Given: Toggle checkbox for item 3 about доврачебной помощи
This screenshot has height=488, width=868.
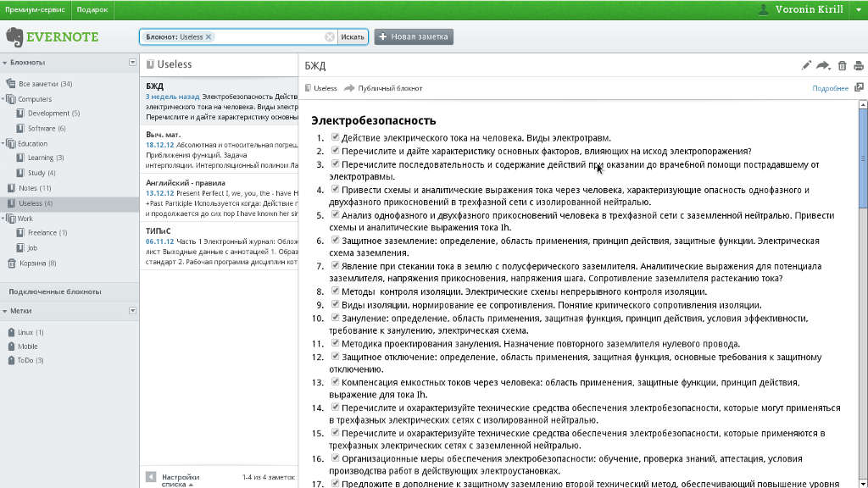Looking at the screenshot, I should pos(335,164).
